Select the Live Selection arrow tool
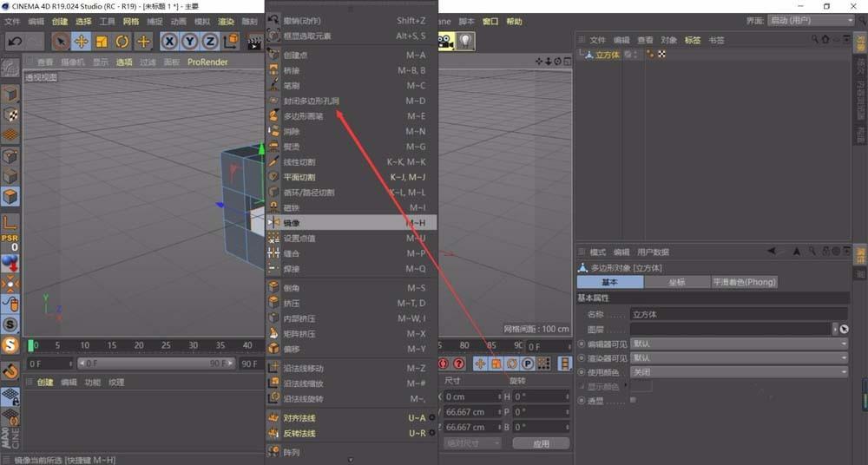 click(61, 42)
